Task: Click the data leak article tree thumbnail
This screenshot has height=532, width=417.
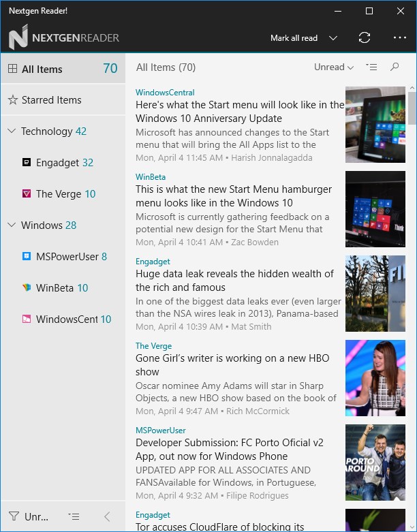Action: pos(375,294)
